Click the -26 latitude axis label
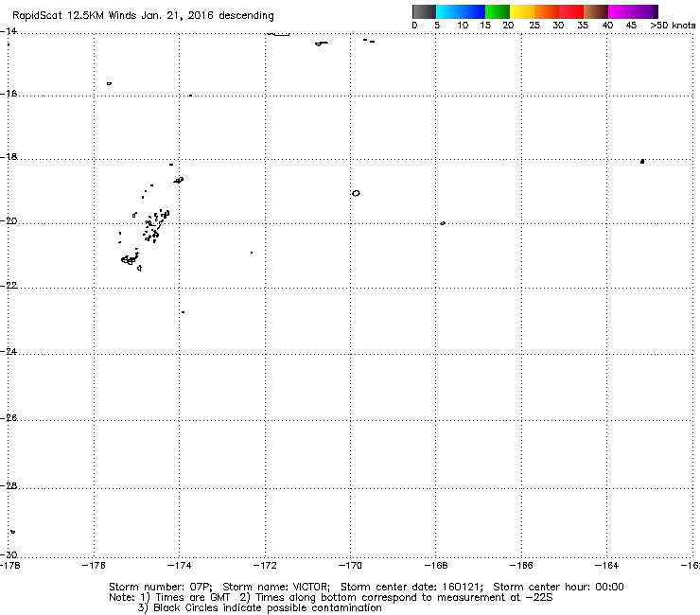The width and height of the screenshot is (700, 615). pyautogui.click(x=9, y=417)
